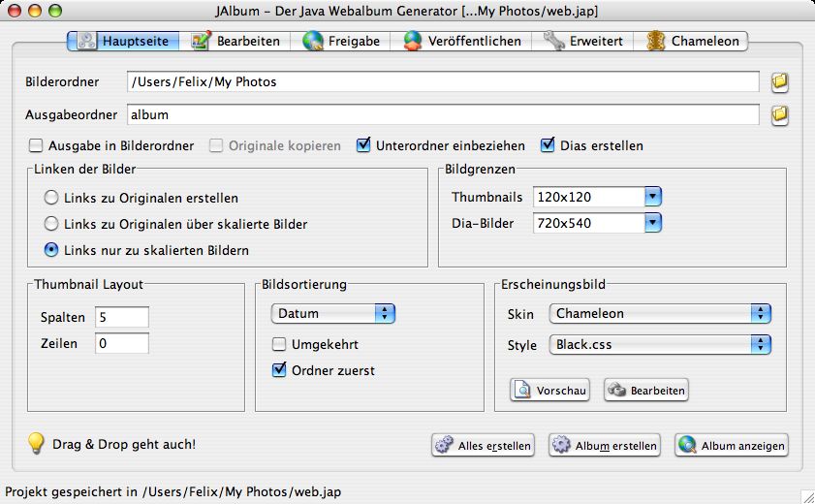This screenshot has width=815, height=504.
Task: Click Album erstellen button
Action: click(x=605, y=445)
